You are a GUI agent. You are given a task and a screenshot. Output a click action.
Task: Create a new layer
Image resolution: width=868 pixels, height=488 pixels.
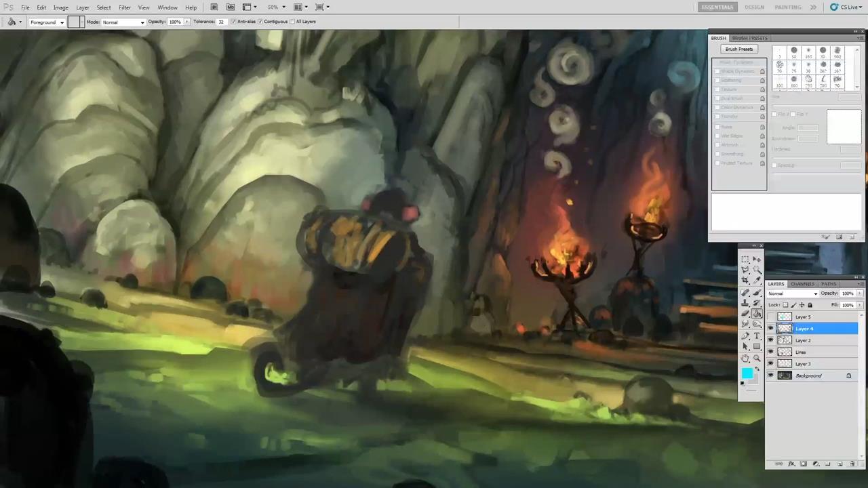coord(840,464)
